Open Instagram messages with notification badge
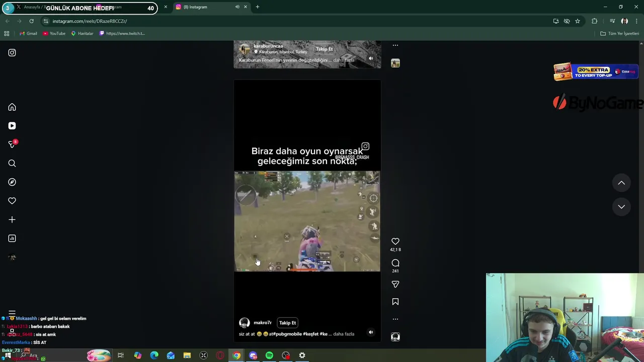644x362 pixels. click(12, 144)
